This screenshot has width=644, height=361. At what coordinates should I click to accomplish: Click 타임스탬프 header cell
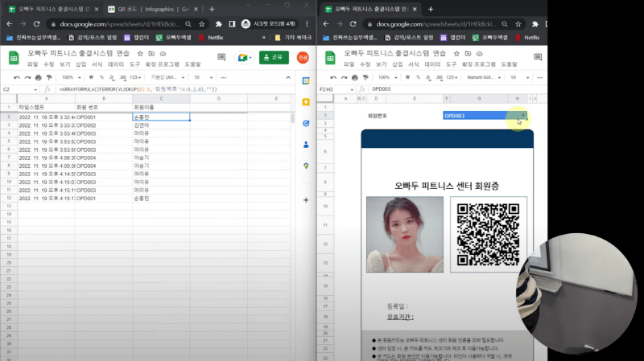click(46, 107)
